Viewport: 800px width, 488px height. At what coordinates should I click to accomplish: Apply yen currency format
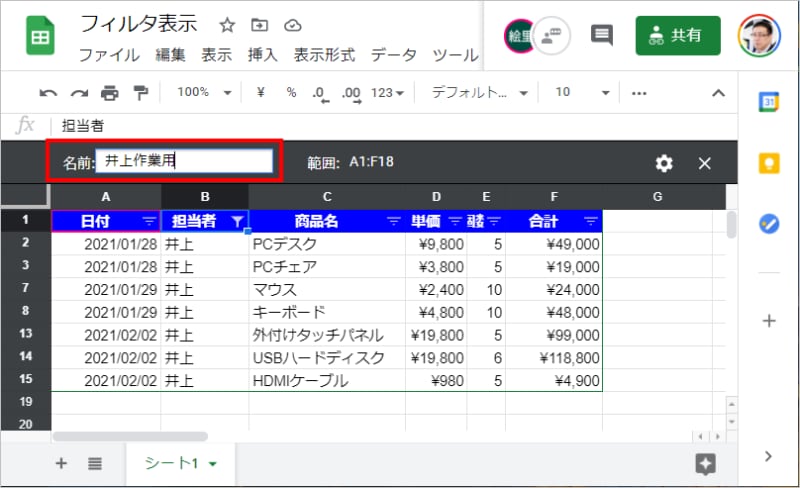point(261,92)
